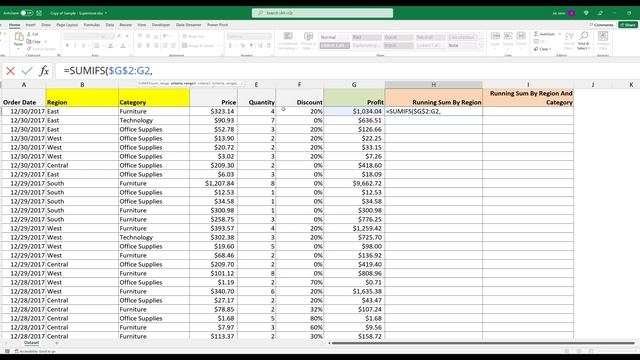Open Conditional Formatting menu
This screenshot has width=640, height=360.
tap(288, 41)
